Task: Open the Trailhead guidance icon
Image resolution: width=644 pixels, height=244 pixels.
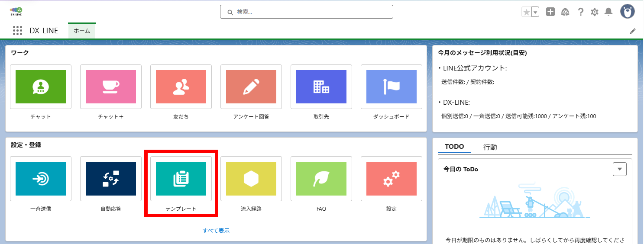Action: coord(565,12)
